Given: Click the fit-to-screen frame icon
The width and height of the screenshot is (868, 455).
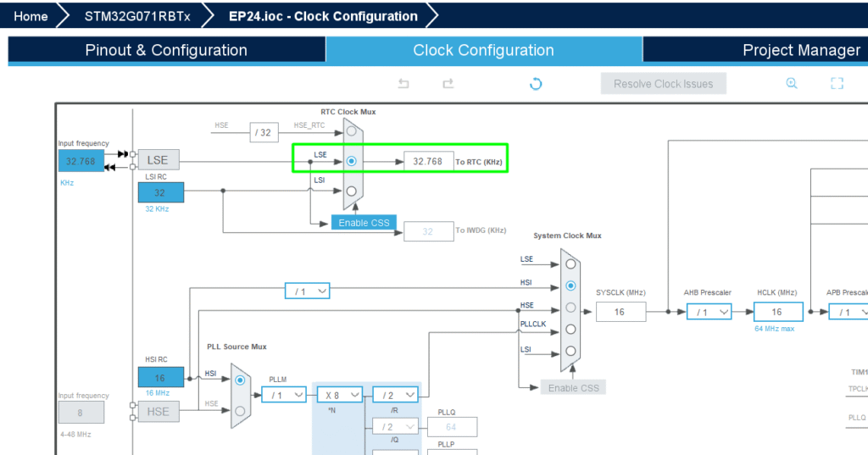Looking at the screenshot, I should click(x=837, y=83).
